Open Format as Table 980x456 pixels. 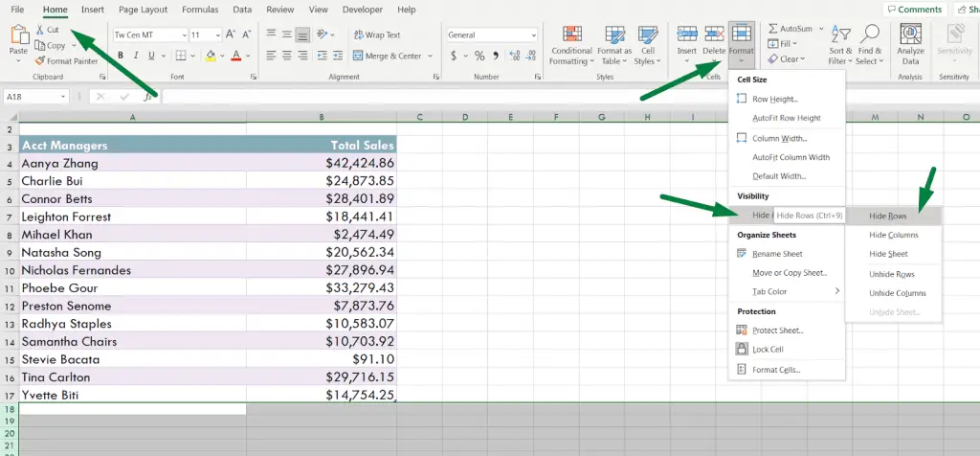(x=614, y=46)
